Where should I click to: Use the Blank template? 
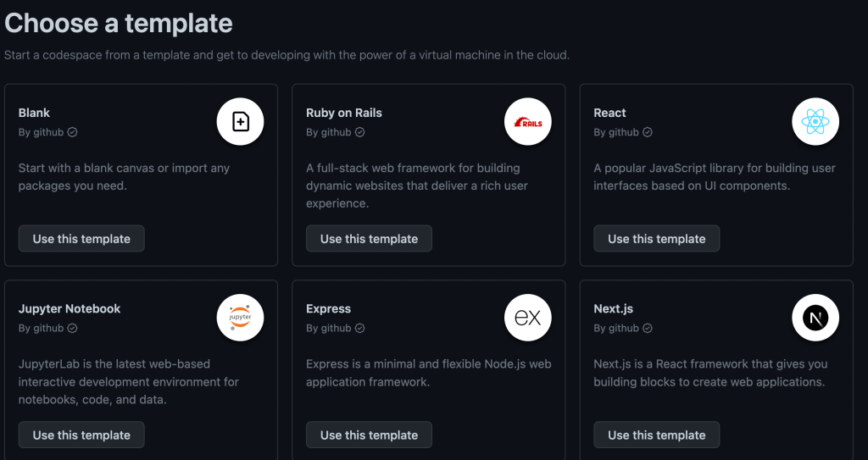click(81, 239)
